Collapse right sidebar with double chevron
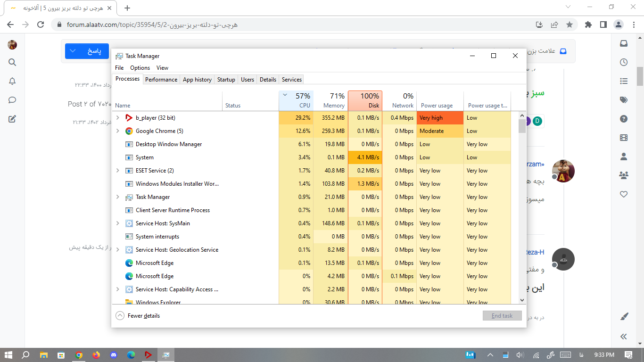The image size is (644, 362). tap(624, 336)
